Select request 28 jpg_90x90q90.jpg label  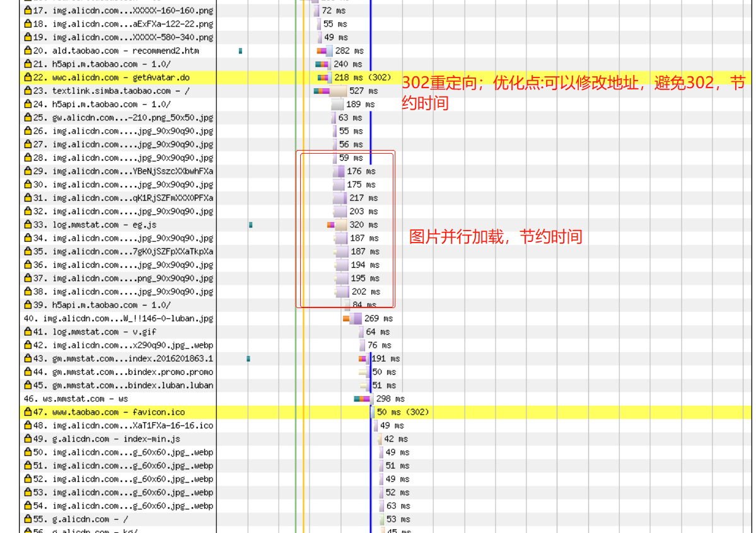click(124, 158)
